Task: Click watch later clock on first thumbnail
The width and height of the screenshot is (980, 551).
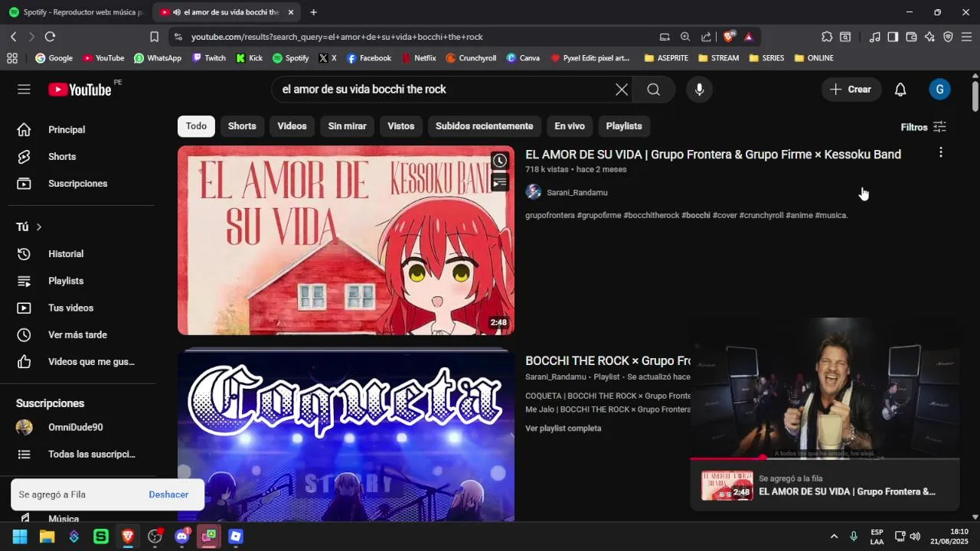Action: click(499, 161)
